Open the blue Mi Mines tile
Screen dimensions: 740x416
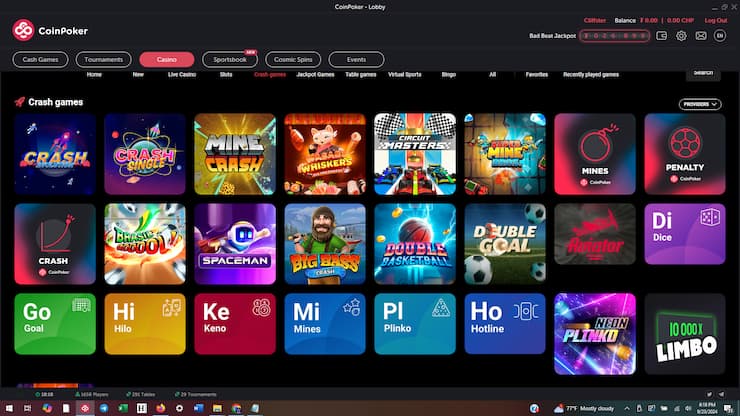point(325,324)
